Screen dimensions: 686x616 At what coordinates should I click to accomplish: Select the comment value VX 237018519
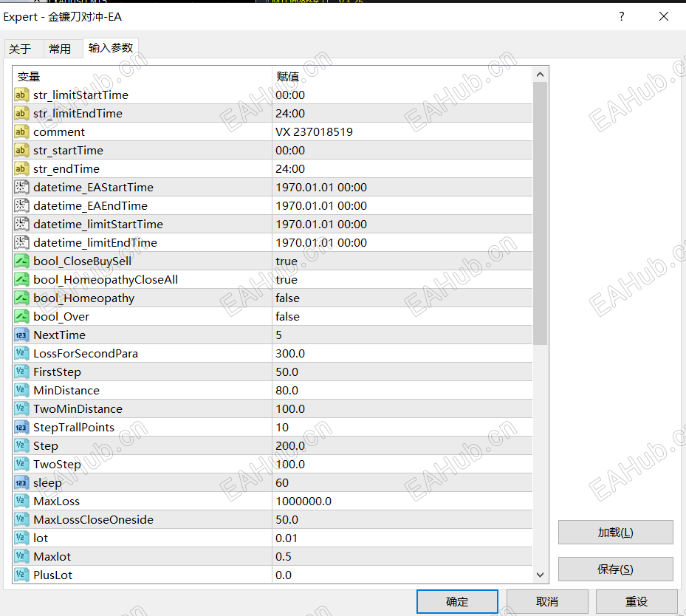314,131
